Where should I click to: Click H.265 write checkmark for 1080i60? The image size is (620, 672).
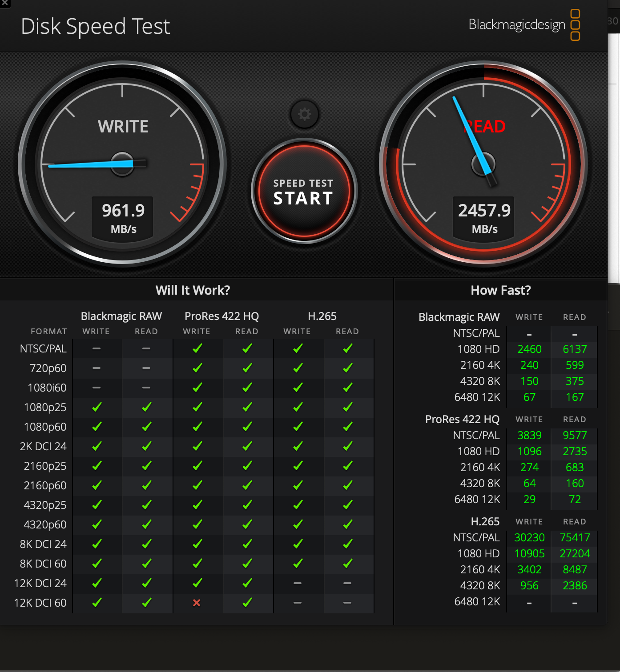[298, 387]
